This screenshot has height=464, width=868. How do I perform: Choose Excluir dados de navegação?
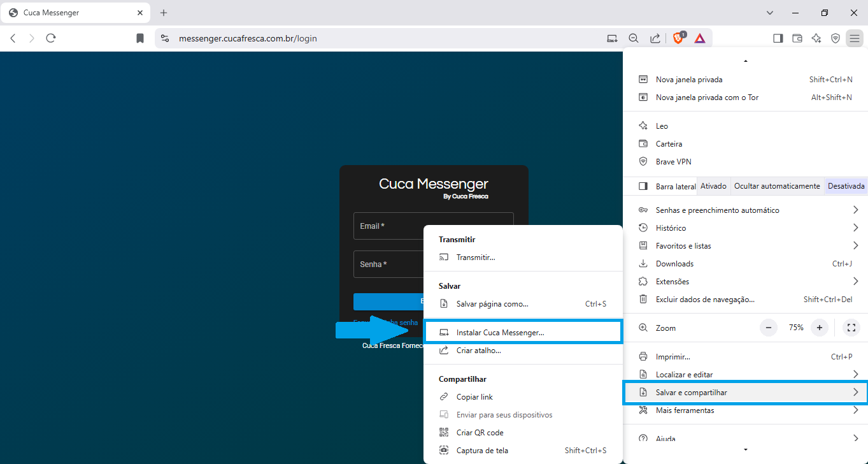click(x=745, y=300)
